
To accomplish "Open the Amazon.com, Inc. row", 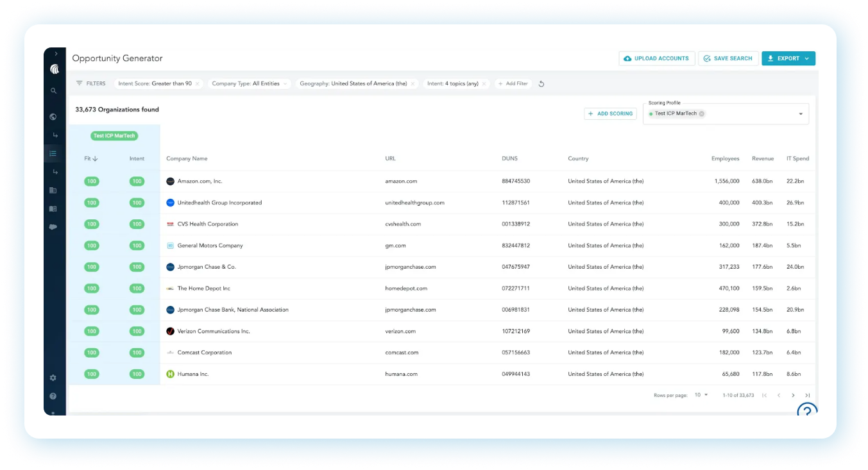I will [200, 181].
